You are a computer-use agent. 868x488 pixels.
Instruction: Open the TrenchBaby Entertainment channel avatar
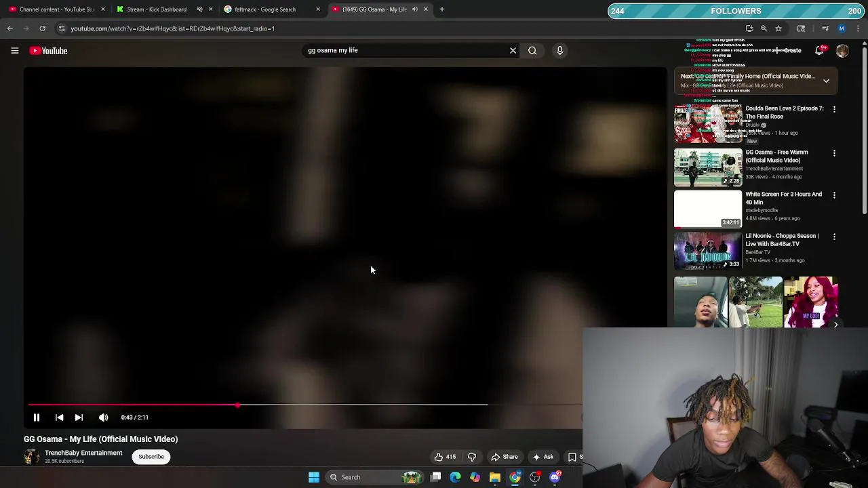pos(31,457)
